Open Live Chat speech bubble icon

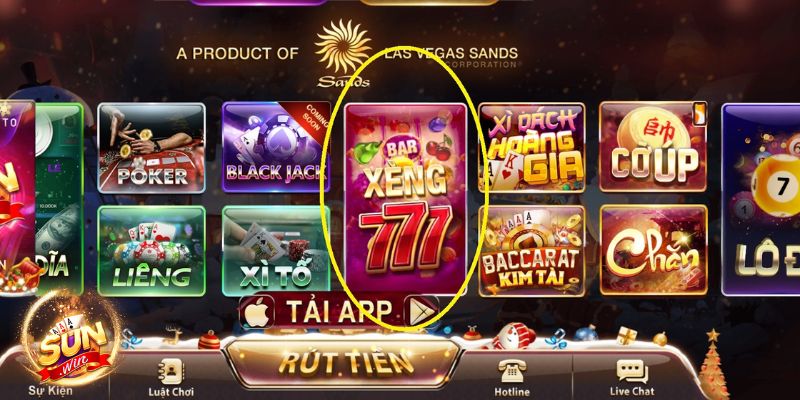coord(632,372)
